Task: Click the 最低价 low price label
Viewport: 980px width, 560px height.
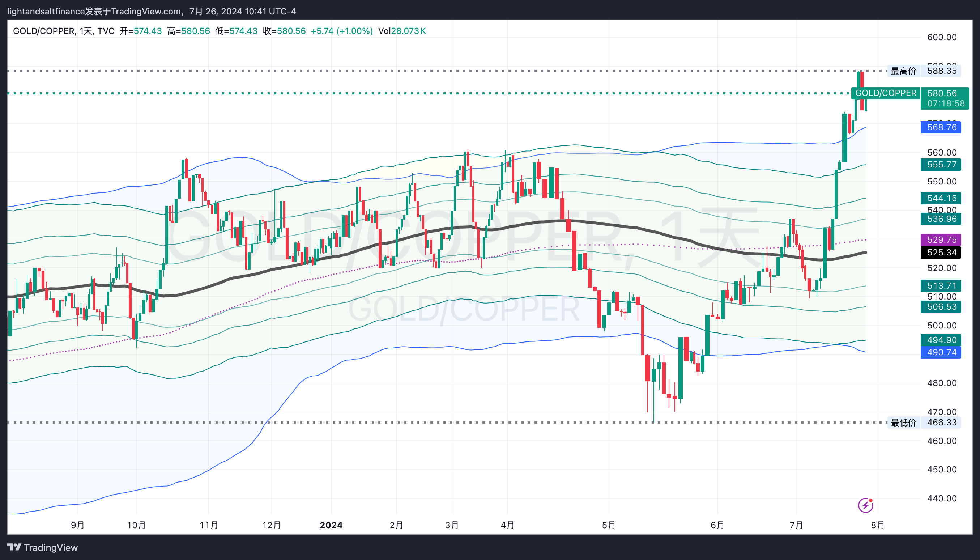Action: [x=903, y=423]
